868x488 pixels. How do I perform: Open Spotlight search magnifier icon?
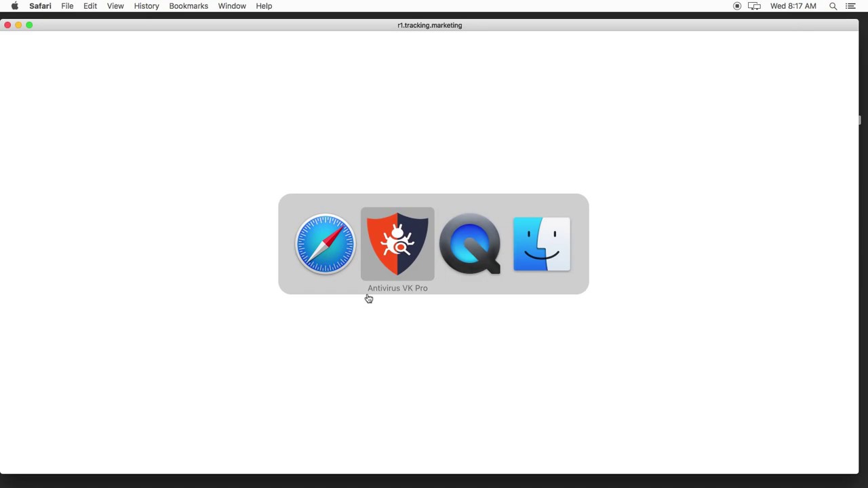[833, 6]
